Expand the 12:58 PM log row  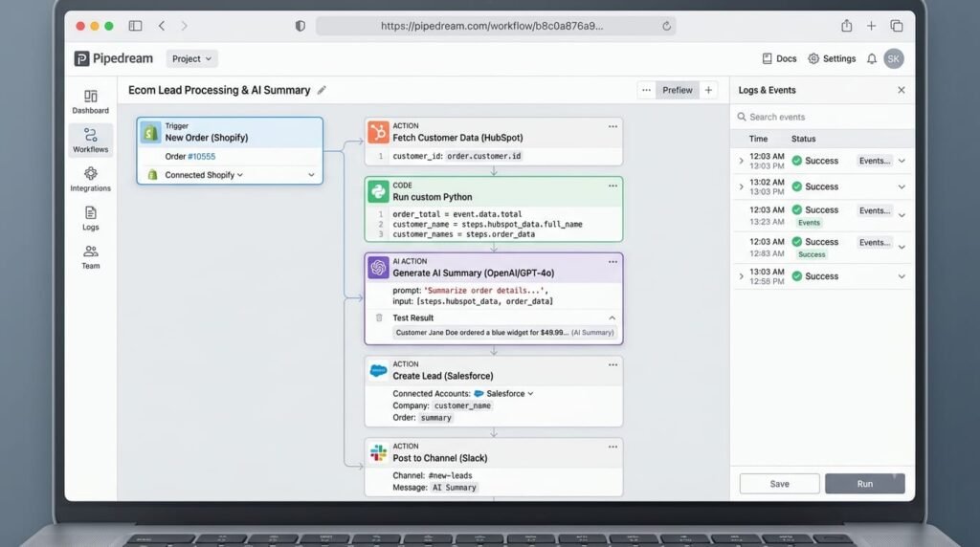point(742,276)
